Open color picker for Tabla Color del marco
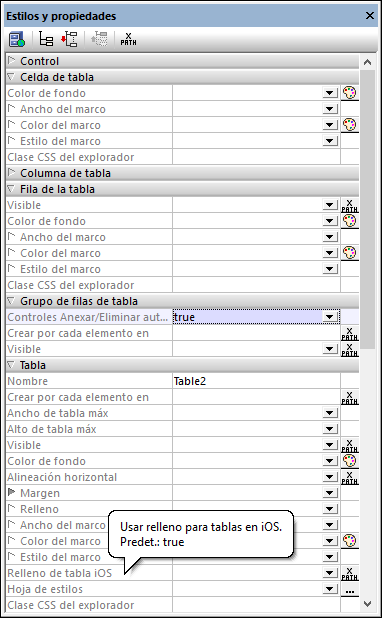Viewport: 382px width, 618px height. [349, 541]
